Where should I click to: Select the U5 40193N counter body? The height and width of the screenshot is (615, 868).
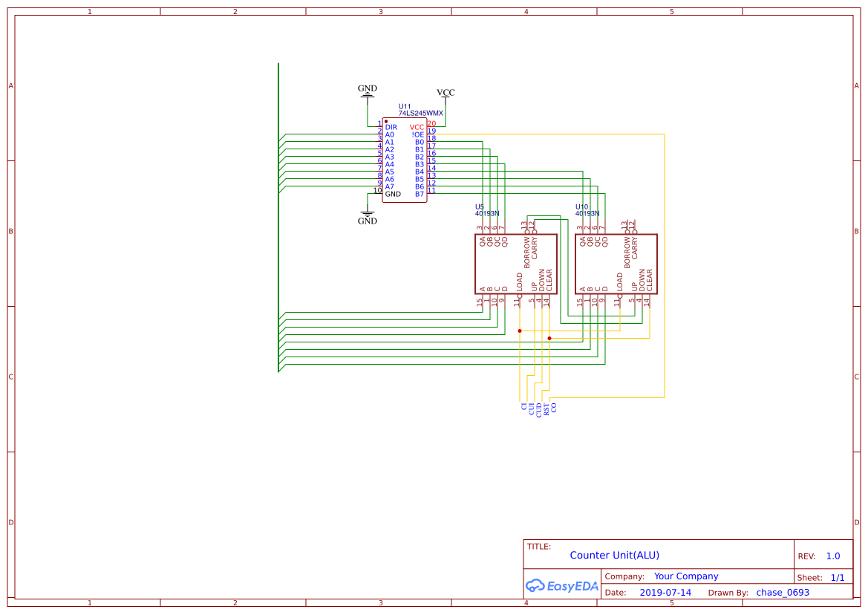tap(515, 264)
